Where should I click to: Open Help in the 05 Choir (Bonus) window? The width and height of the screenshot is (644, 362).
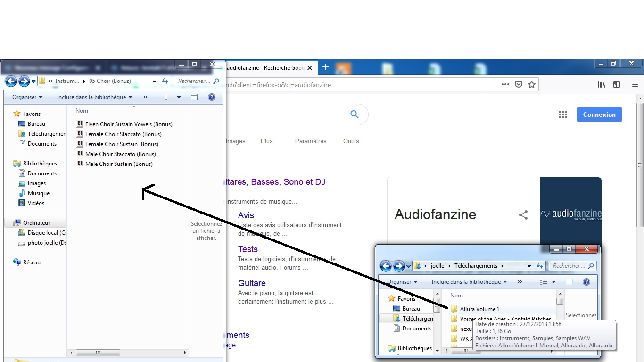tap(212, 97)
